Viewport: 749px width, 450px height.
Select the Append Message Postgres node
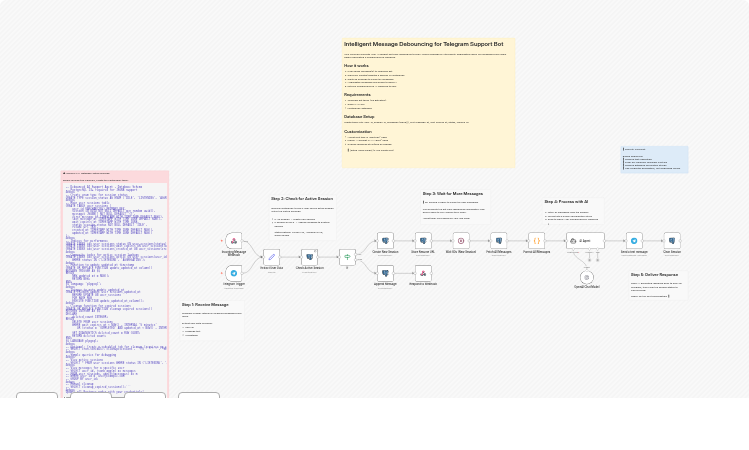(385, 273)
